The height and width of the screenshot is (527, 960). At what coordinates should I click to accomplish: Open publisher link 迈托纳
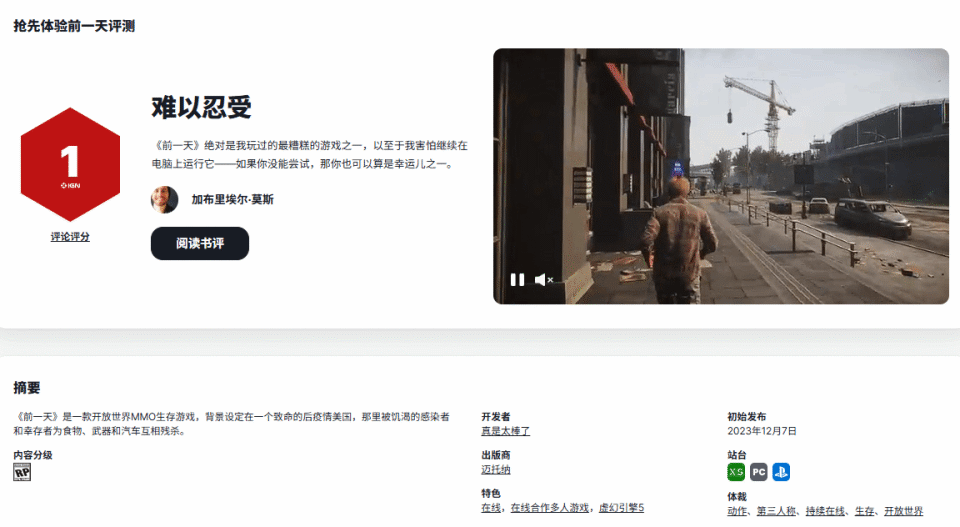coord(495,470)
